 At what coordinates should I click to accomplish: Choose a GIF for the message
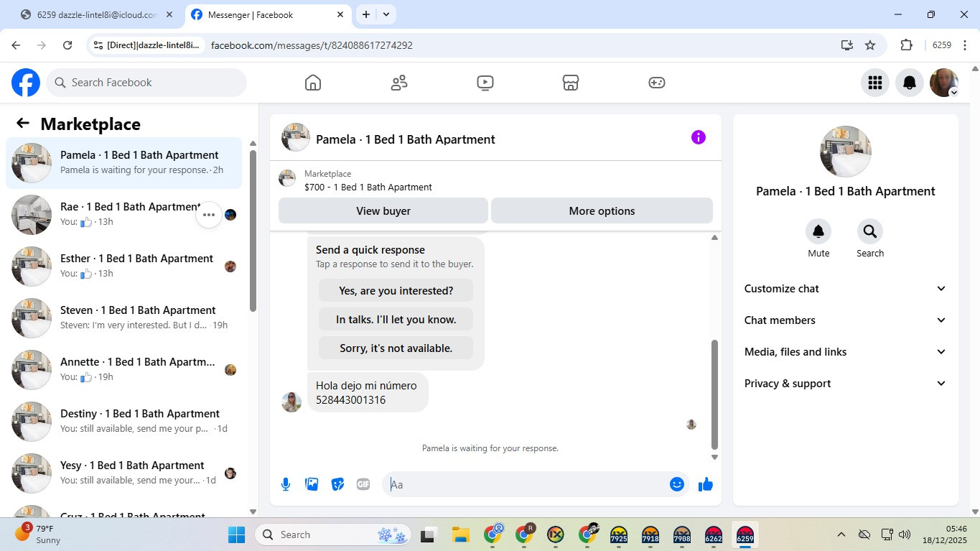(363, 484)
